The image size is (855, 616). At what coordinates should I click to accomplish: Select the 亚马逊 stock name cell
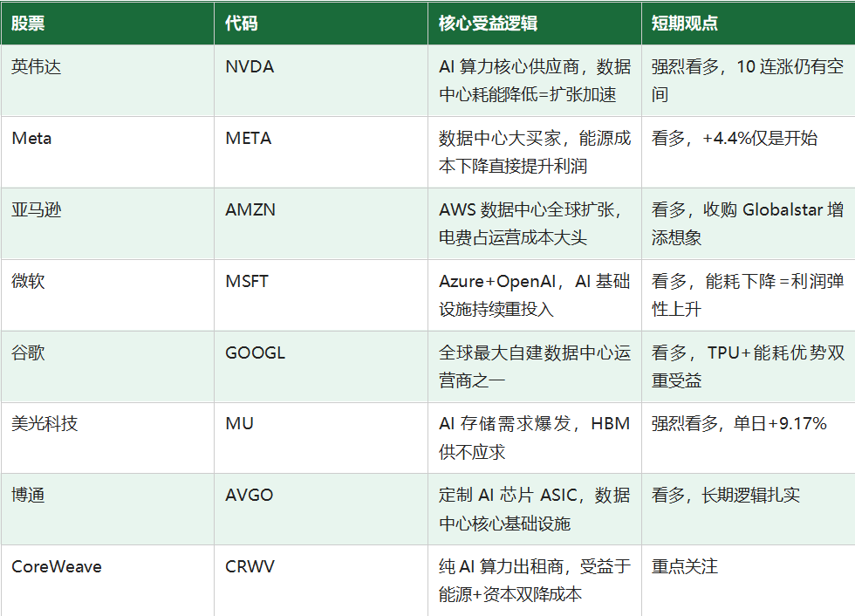click(107, 223)
